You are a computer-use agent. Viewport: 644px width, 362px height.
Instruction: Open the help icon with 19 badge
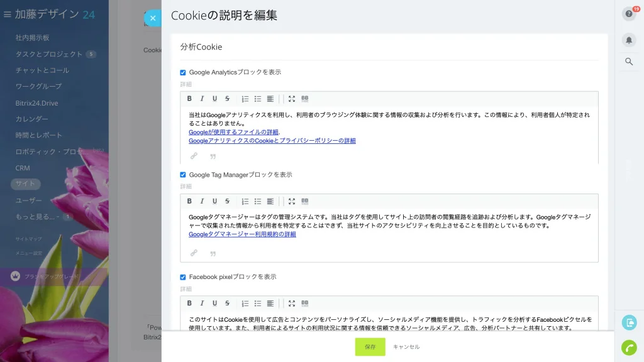[629, 14]
